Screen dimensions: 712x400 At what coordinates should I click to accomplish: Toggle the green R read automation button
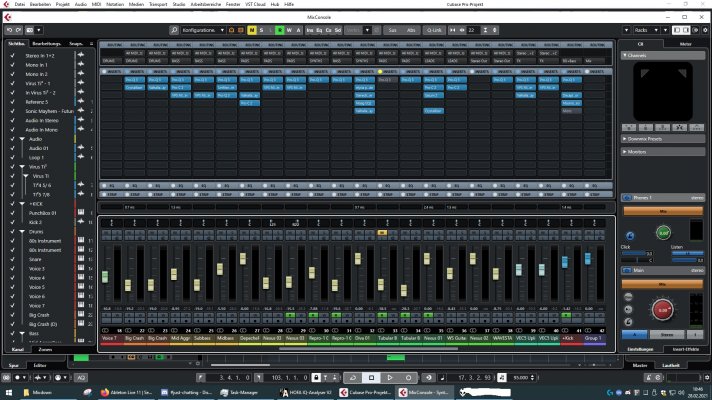coord(280,30)
